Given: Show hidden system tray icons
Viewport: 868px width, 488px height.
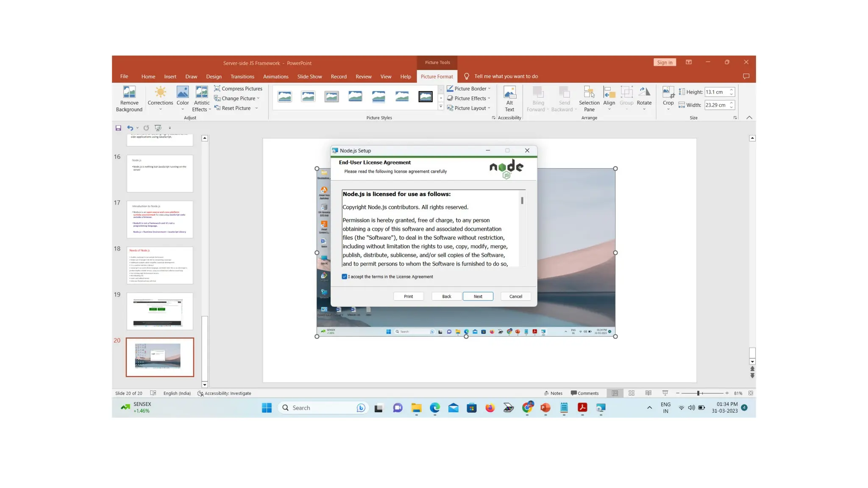Looking at the screenshot, I should pyautogui.click(x=649, y=408).
